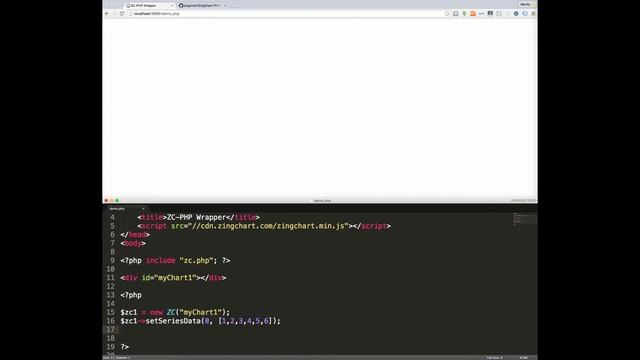Click the Tab Size status bar entry

(494, 358)
